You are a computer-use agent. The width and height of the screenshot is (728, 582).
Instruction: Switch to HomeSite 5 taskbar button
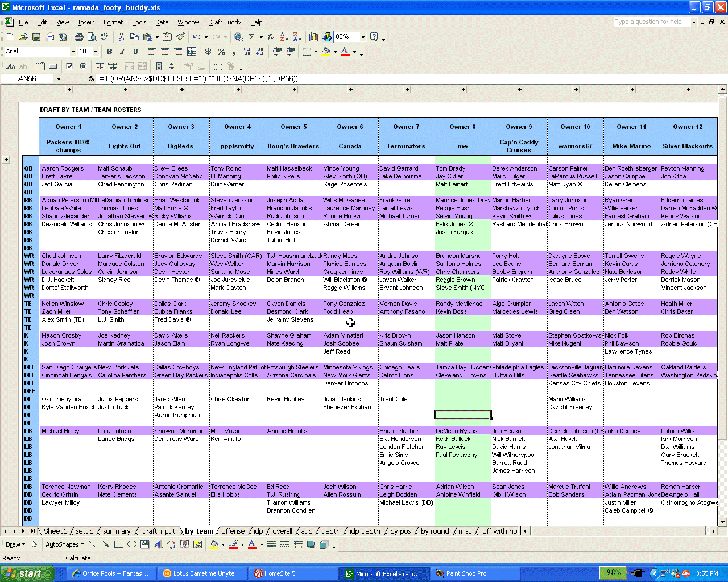coord(293,573)
